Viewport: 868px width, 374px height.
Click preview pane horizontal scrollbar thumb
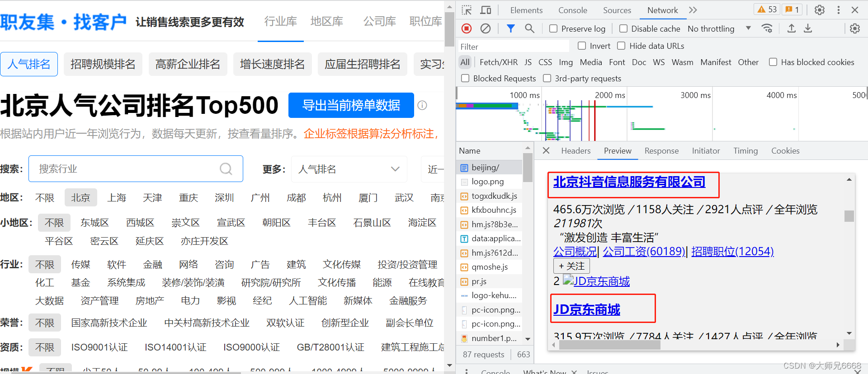609,345
